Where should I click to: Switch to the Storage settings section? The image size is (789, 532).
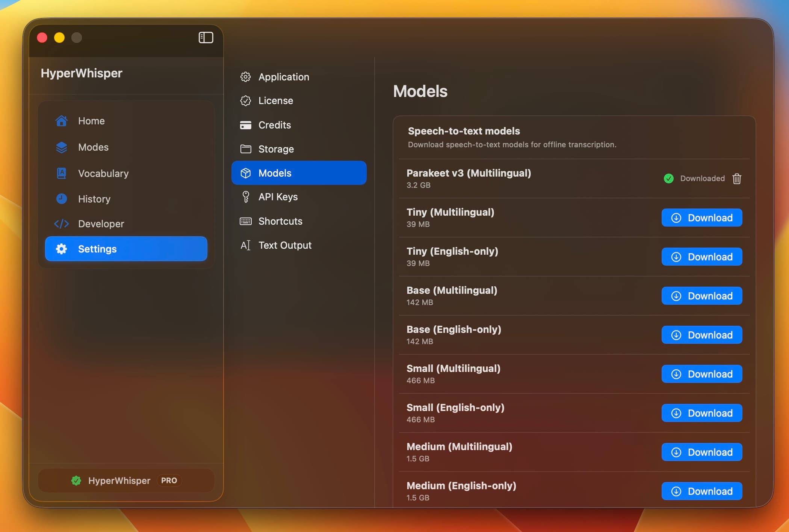pos(276,149)
